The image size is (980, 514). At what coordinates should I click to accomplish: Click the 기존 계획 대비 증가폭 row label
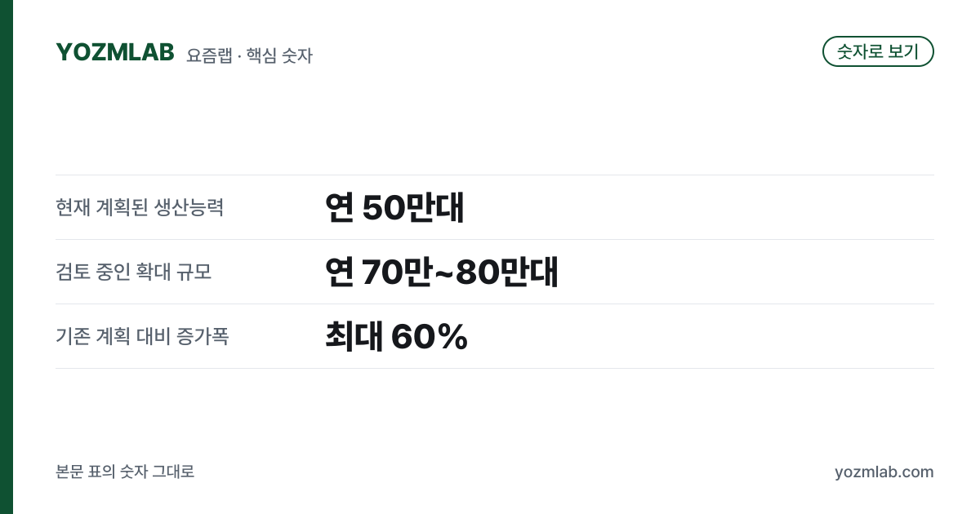(x=142, y=336)
